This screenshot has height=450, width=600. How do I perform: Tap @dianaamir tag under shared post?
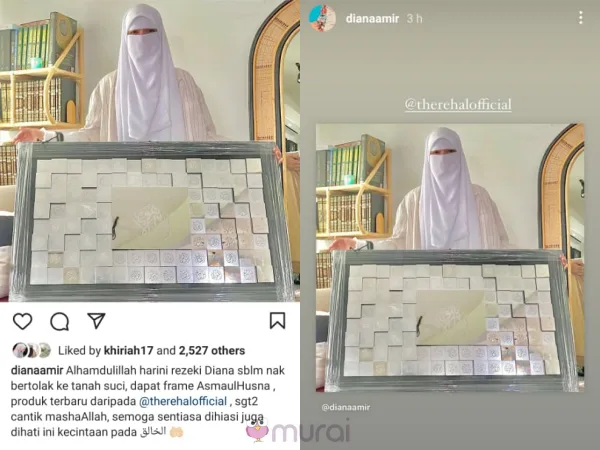pos(346,407)
